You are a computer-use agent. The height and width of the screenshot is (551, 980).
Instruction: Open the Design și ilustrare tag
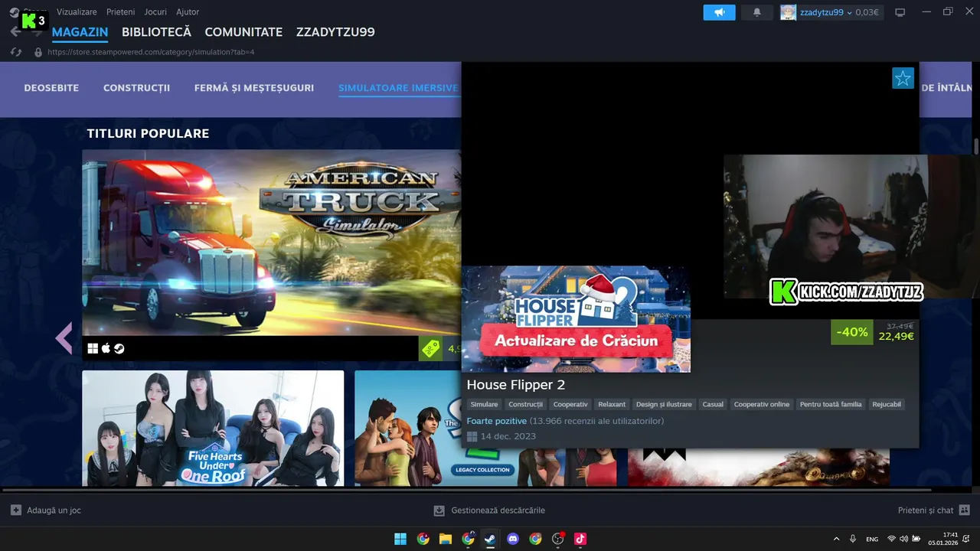pyautogui.click(x=664, y=404)
